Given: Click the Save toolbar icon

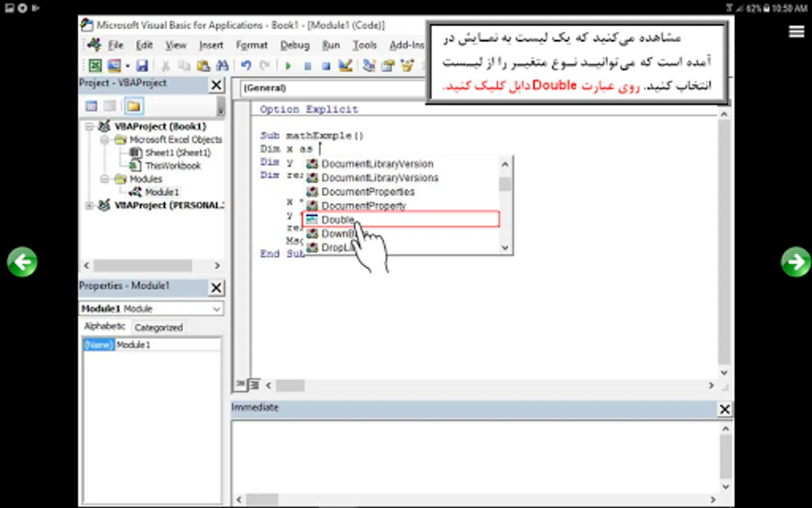Looking at the screenshot, I should coord(142,65).
